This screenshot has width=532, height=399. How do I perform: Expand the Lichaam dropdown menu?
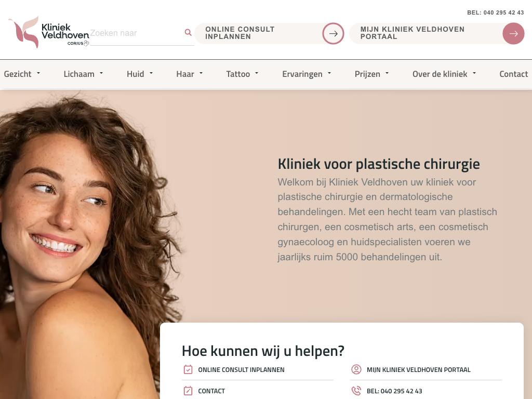pos(83,74)
